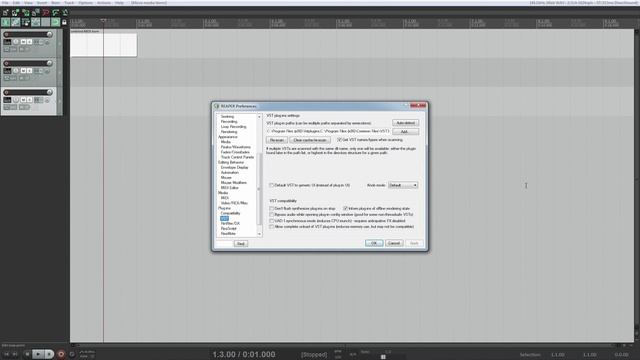
Task: Toggle the item grouping toolbar icon
Action: pyautogui.click(x=16, y=22)
